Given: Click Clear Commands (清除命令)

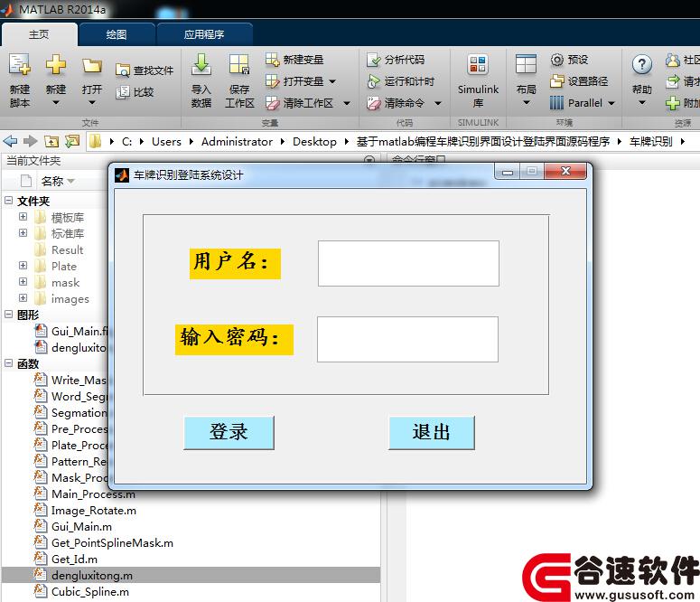Looking at the screenshot, I should pyautogui.click(x=396, y=103).
